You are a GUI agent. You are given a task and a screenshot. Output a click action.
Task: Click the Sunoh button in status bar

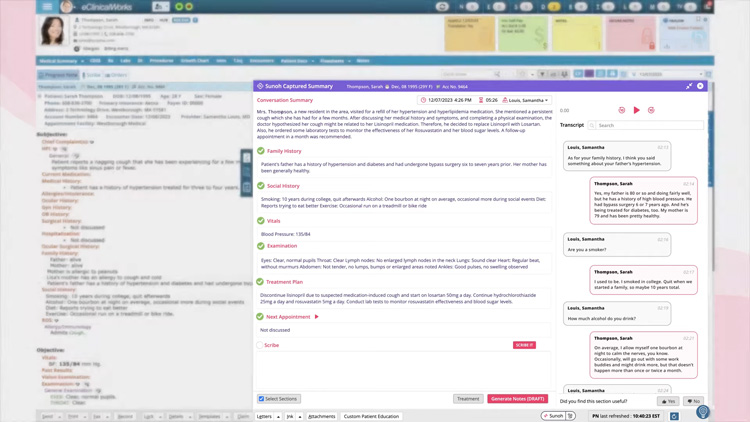tap(553, 416)
